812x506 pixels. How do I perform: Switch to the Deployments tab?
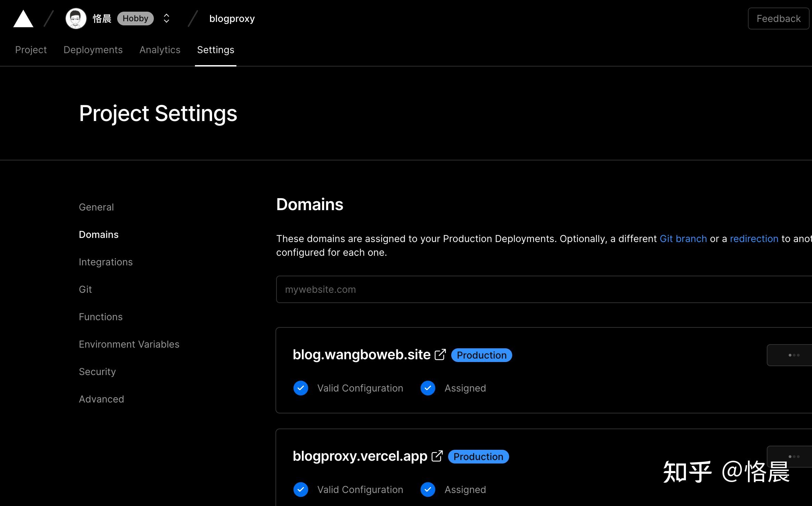tap(93, 50)
